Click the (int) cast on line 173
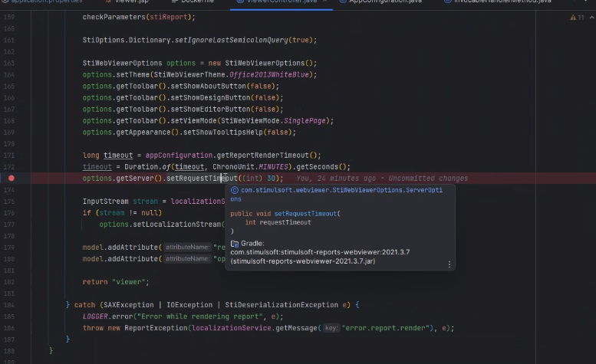596x364 pixels. [252, 179]
